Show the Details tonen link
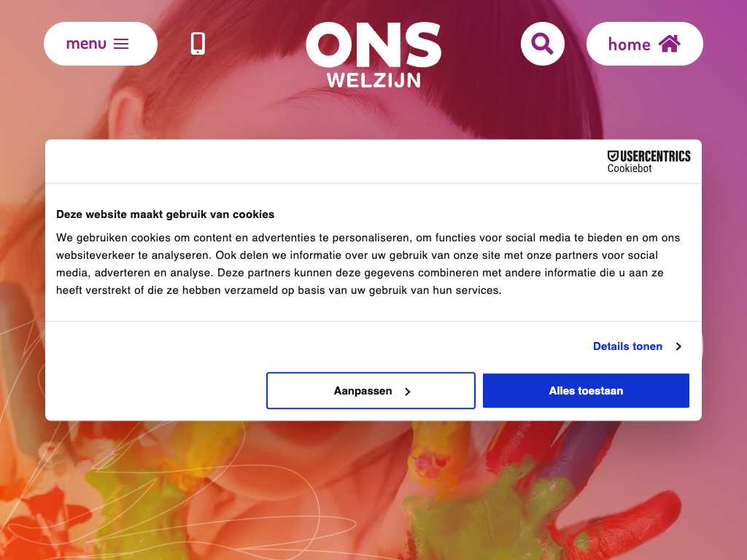 pyautogui.click(x=627, y=346)
